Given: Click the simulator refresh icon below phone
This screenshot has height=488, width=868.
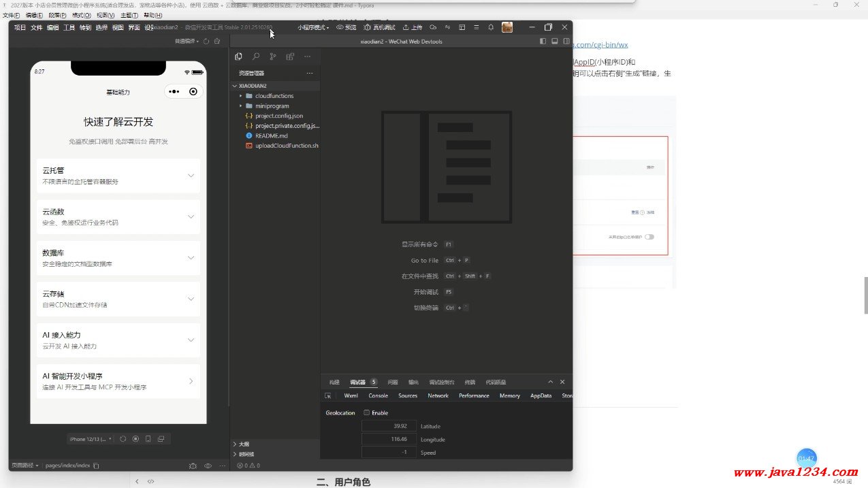Looking at the screenshot, I should [123, 439].
